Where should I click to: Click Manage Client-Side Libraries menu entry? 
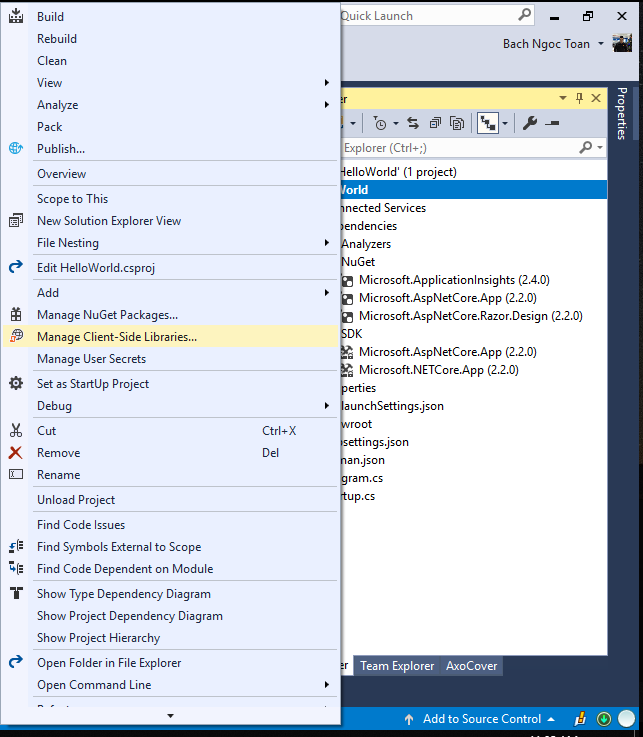(x=116, y=337)
